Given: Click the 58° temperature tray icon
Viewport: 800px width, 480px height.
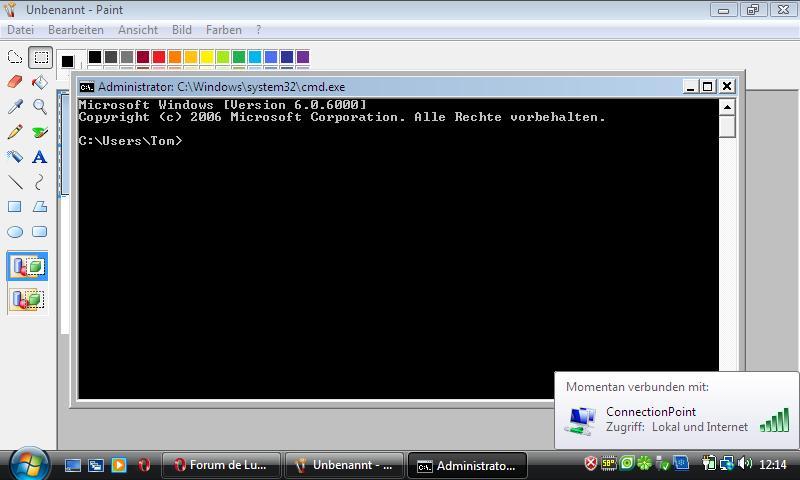Looking at the screenshot, I should click(x=608, y=463).
